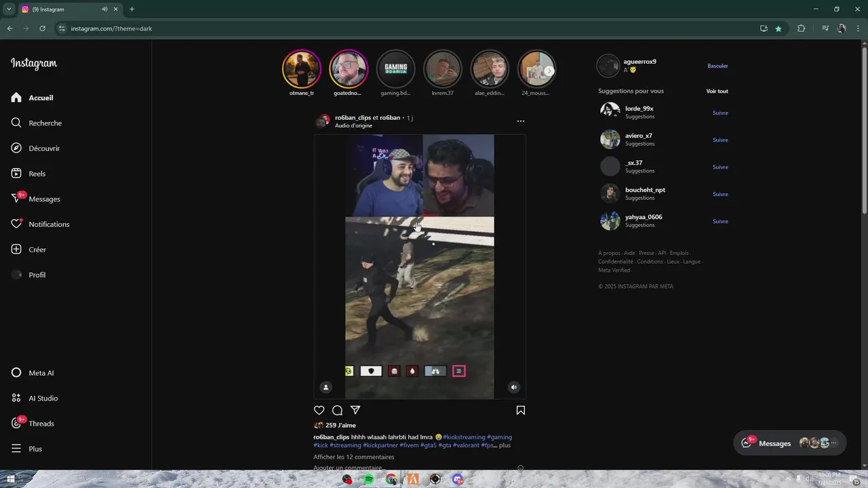Screen dimensions: 868x488
Task: Open a new browser tab
Action: click(132, 9)
